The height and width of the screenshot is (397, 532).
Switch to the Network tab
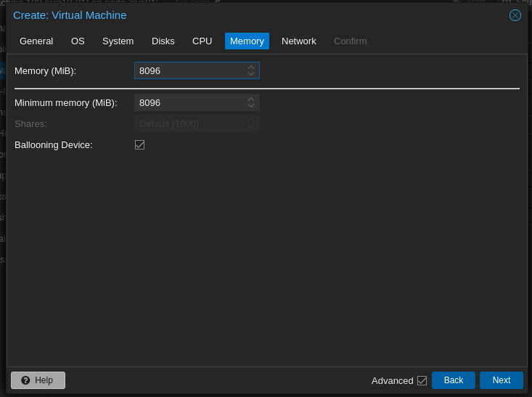(299, 41)
